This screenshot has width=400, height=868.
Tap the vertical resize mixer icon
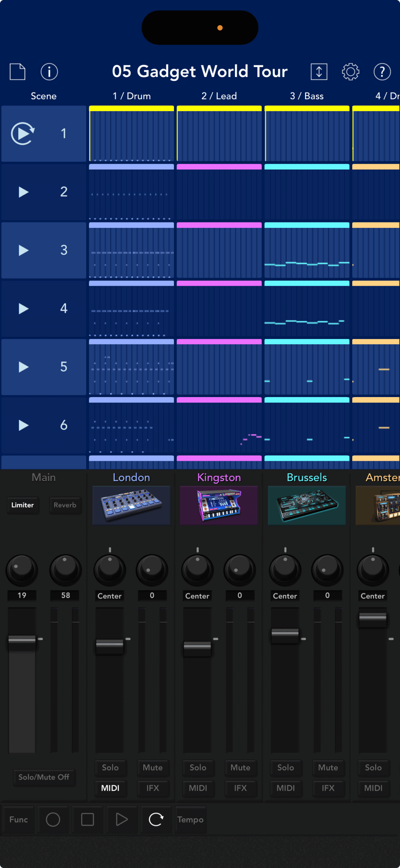319,72
